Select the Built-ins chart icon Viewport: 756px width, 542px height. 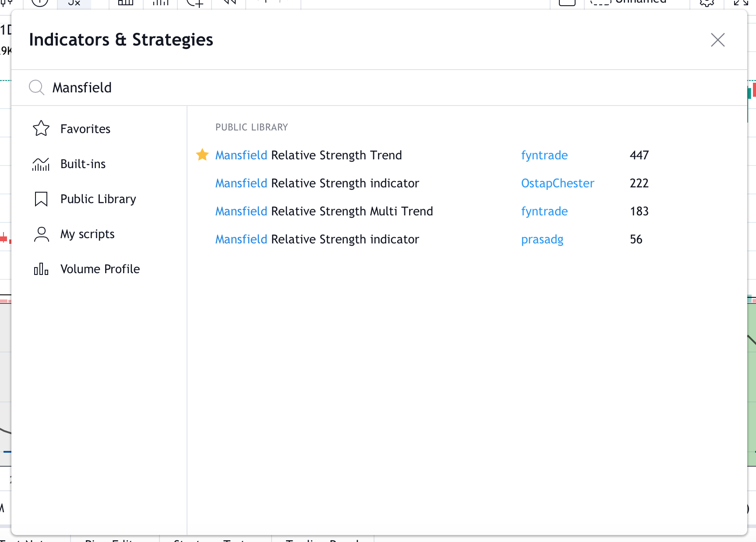(x=41, y=164)
